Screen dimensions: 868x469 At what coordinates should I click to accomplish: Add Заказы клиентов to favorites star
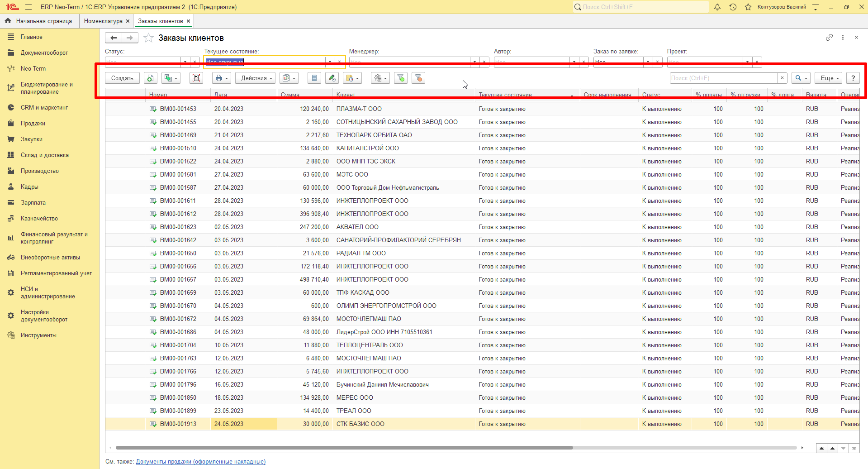click(x=148, y=38)
